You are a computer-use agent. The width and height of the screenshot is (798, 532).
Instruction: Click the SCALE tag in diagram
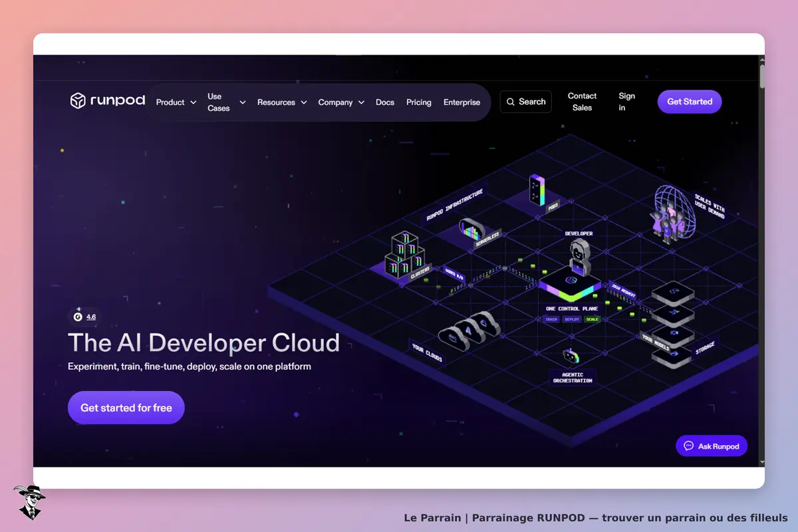click(593, 319)
